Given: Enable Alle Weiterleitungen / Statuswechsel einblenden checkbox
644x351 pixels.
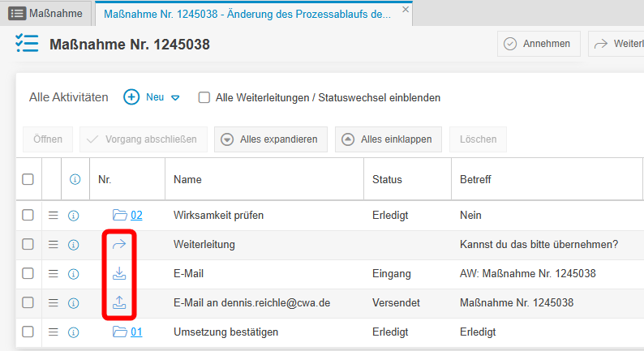Looking at the screenshot, I should coord(204,97).
